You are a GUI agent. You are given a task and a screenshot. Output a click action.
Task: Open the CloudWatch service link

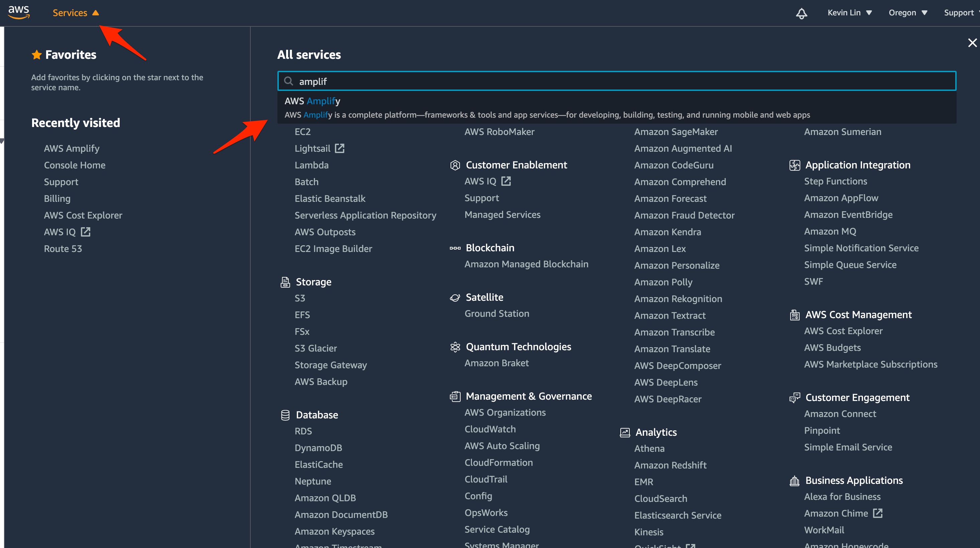tap(490, 429)
